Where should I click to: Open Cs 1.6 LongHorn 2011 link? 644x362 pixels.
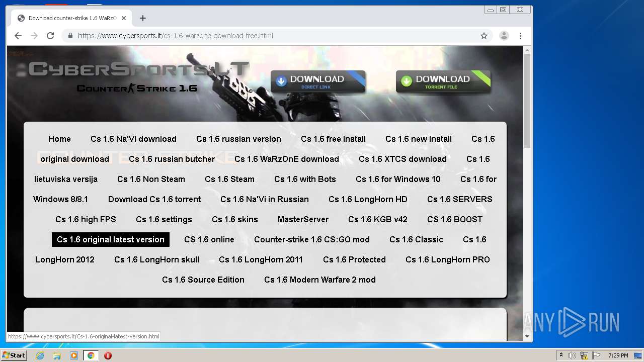[x=261, y=259]
